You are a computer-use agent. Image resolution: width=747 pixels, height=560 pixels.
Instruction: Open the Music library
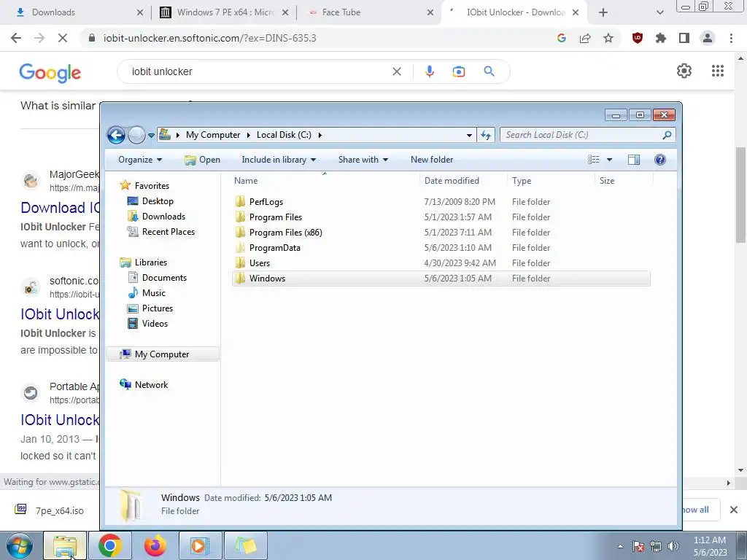(147, 293)
